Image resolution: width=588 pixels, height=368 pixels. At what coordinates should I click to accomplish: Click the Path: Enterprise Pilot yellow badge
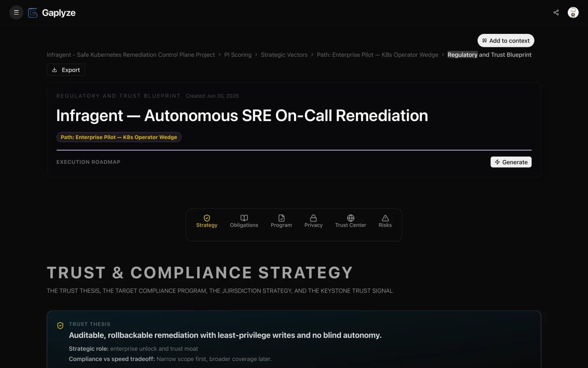click(119, 137)
